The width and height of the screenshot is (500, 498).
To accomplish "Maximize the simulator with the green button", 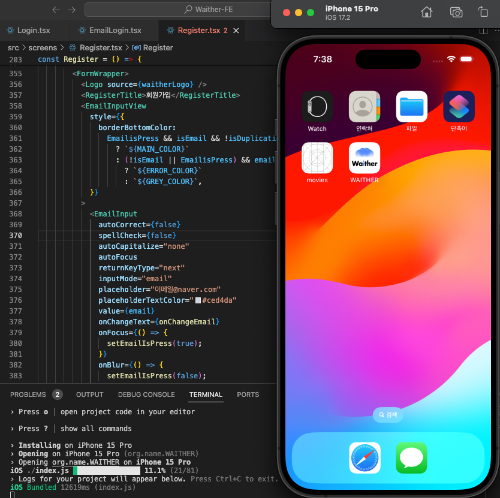I will (310, 13).
